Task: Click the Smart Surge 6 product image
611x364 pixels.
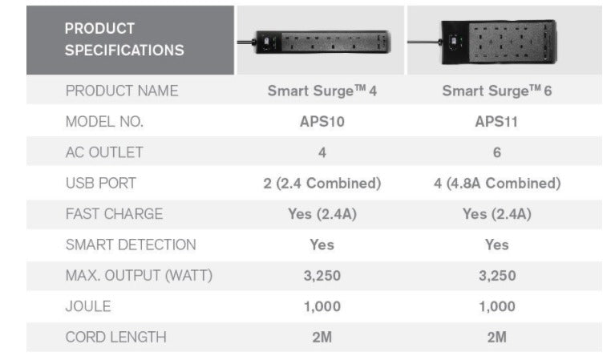Action: click(503, 41)
